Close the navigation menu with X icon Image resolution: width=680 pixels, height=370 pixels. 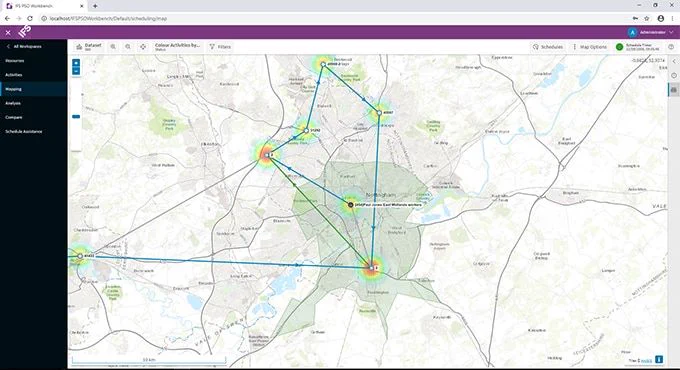[8, 33]
